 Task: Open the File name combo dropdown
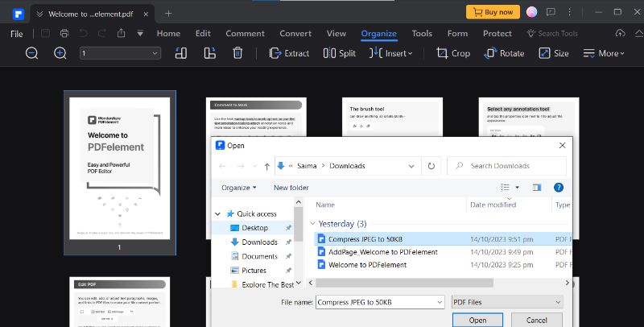[440, 302]
